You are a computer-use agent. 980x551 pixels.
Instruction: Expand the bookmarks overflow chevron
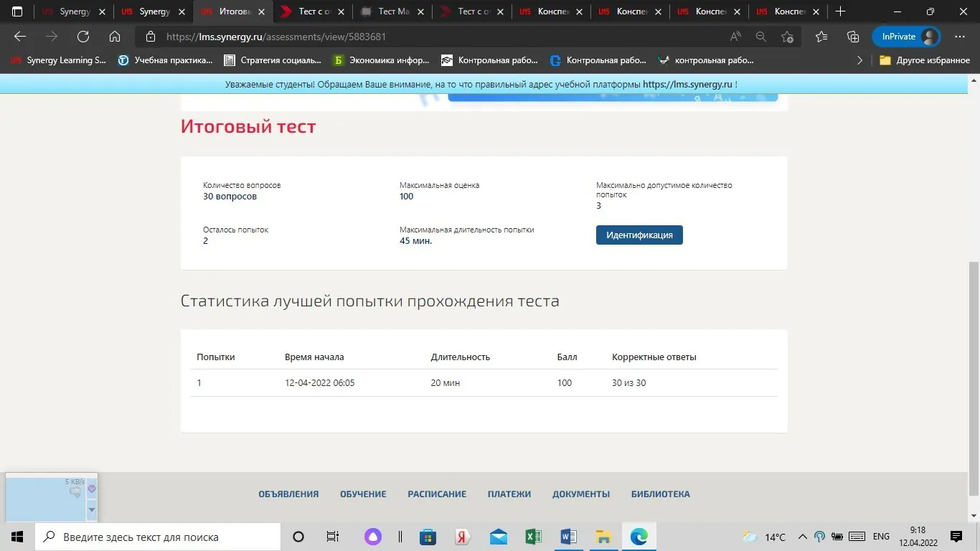point(859,60)
